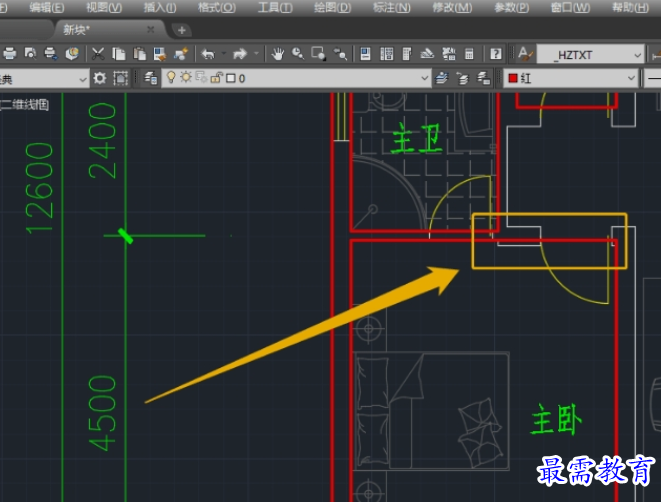Screen dimensions: 661x502
Task: Click the Print (plot) icon
Action: 9,54
